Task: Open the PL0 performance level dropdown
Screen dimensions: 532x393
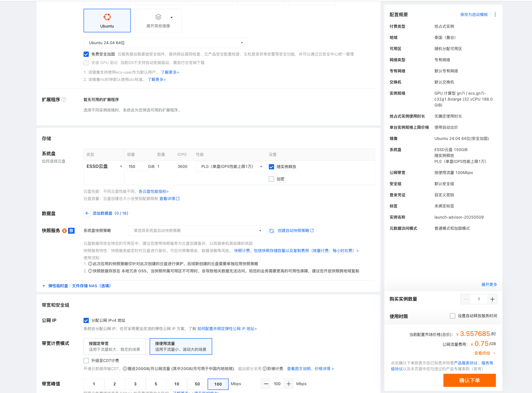Action: click(x=231, y=167)
